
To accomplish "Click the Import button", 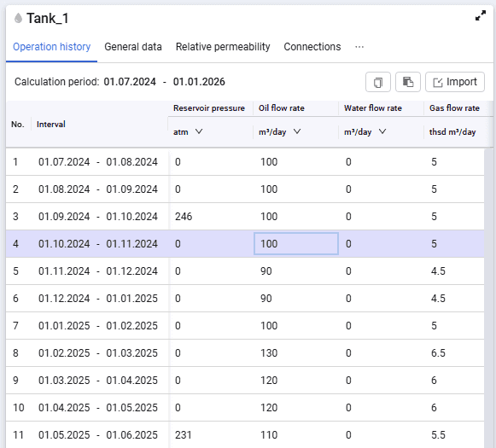I will tap(454, 82).
